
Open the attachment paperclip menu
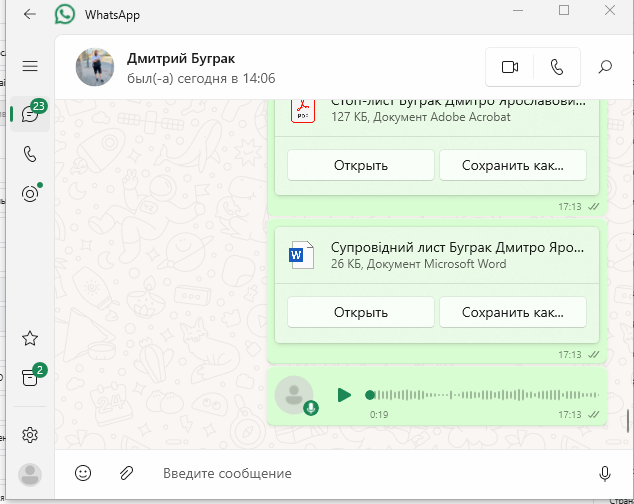[127, 473]
